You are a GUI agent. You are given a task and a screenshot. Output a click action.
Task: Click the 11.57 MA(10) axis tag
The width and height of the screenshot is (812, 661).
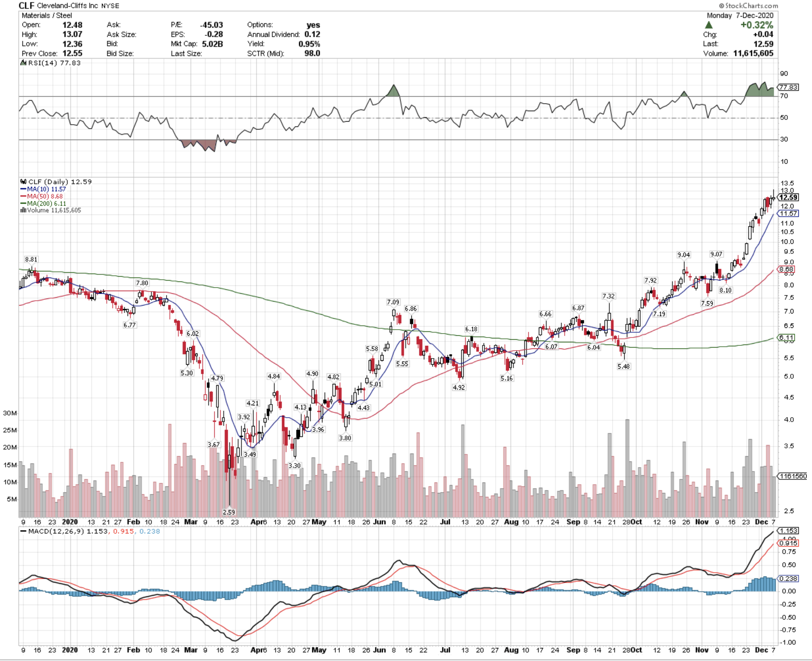[x=788, y=213]
